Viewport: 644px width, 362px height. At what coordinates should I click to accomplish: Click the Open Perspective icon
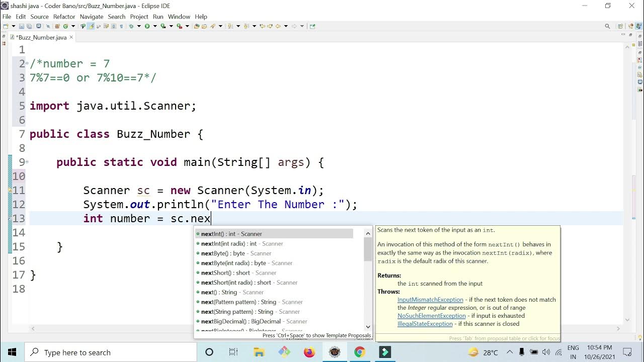pos(620,26)
